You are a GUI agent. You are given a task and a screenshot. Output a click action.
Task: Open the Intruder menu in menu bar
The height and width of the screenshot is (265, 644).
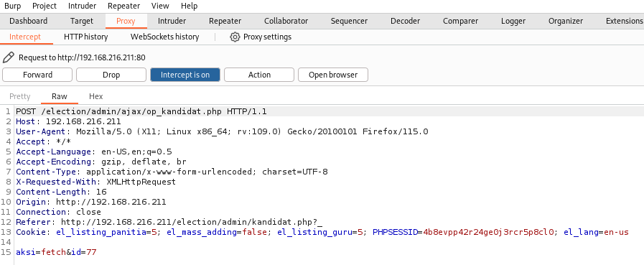82,6
